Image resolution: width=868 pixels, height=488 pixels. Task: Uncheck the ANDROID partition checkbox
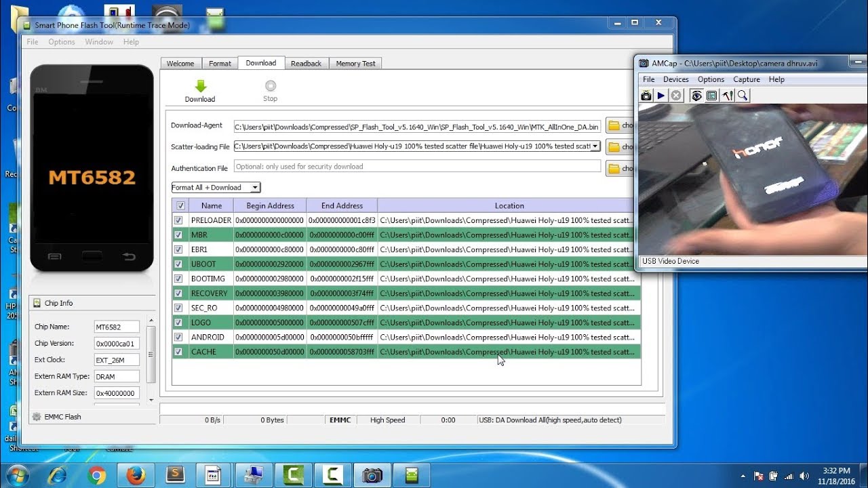[178, 337]
